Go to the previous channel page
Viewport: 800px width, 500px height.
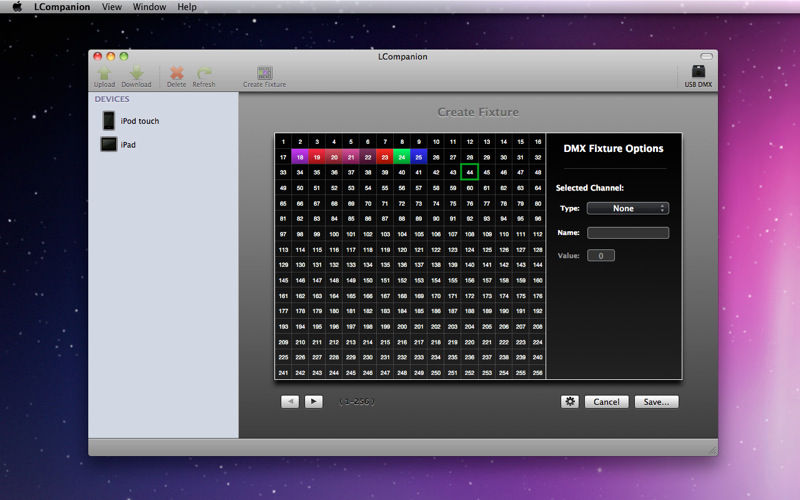click(290, 401)
